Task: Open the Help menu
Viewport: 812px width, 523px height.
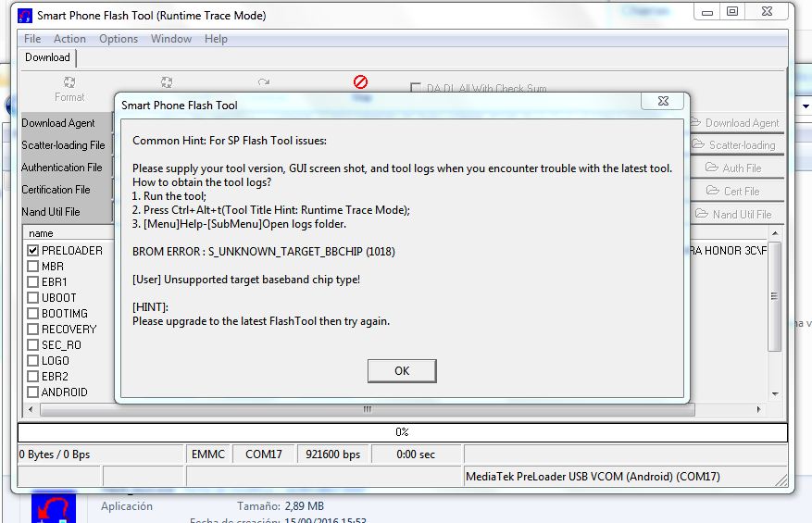Action: [x=216, y=39]
